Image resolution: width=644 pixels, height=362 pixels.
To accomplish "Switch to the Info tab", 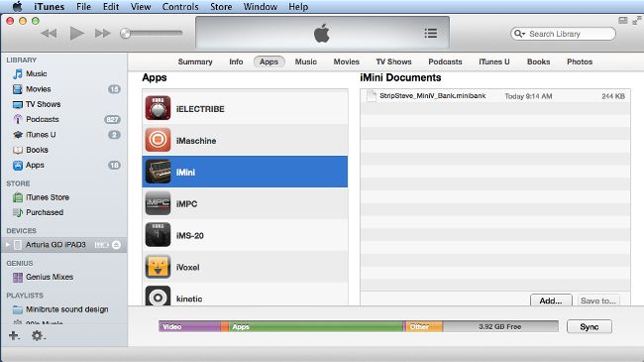I will point(236,61).
